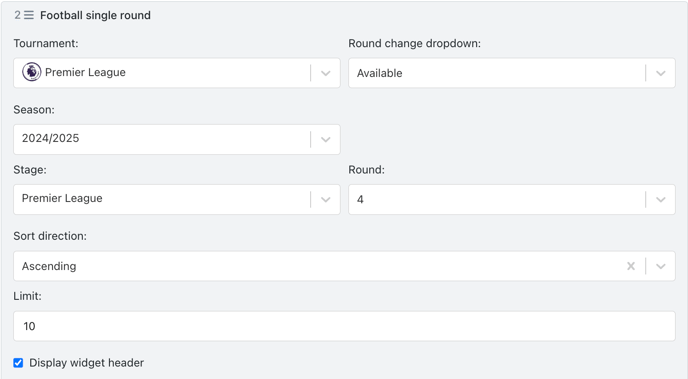Toggle the Display widget header label

coord(86,363)
